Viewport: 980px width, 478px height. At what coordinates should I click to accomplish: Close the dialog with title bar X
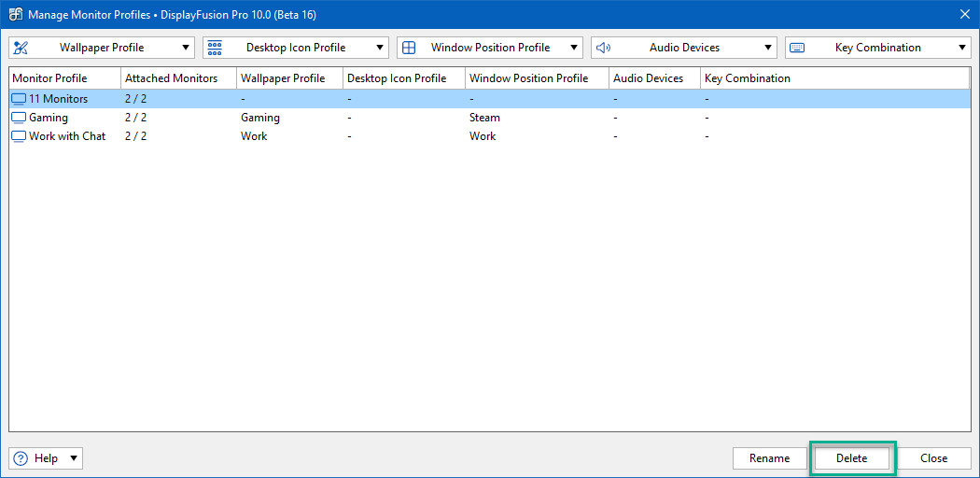(x=963, y=14)
